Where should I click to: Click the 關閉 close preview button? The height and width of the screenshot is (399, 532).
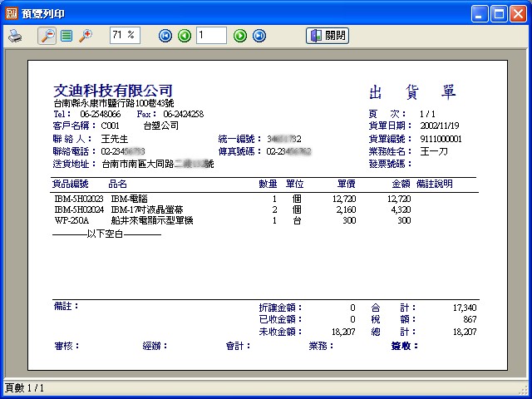(328, 36)
